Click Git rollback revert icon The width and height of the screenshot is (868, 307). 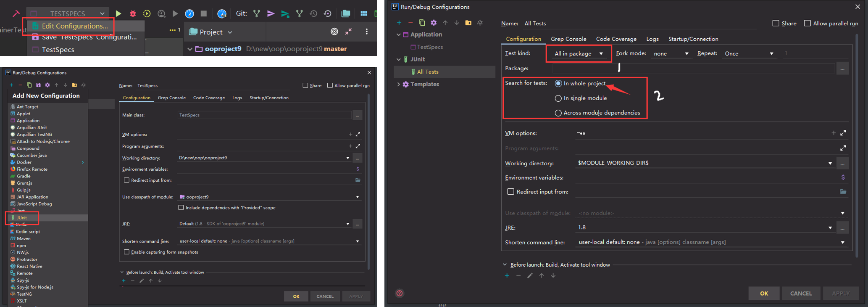pyautogui.click(x=328, y=13)
